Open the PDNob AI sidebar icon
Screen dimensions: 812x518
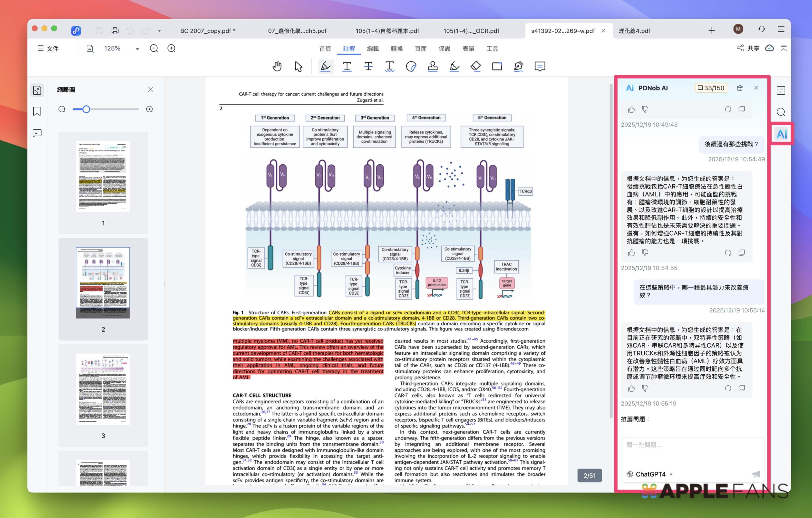click(x=781, y=134)
